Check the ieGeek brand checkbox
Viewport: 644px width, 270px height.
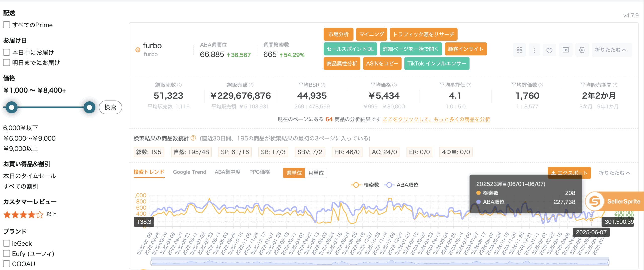click(7, 243)
